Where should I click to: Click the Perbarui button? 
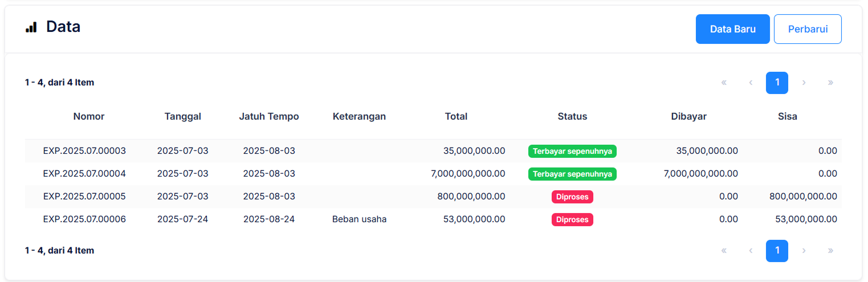(x=808, y=29)
